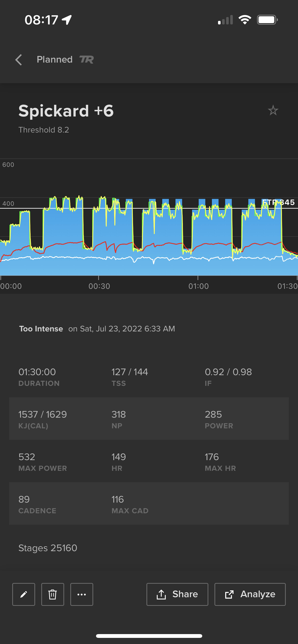The height and width of the screenshot is (644, 298).
Task: Tap the 08:17 clock in status bar
Action: (x=42, y=20)
